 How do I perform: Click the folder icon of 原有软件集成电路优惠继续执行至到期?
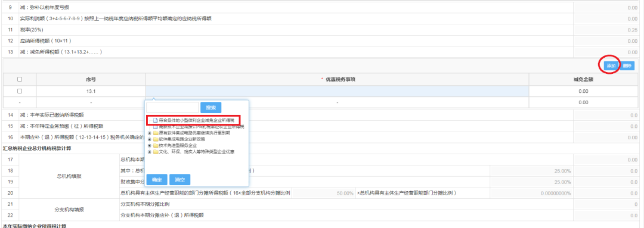tap(156, 133)
